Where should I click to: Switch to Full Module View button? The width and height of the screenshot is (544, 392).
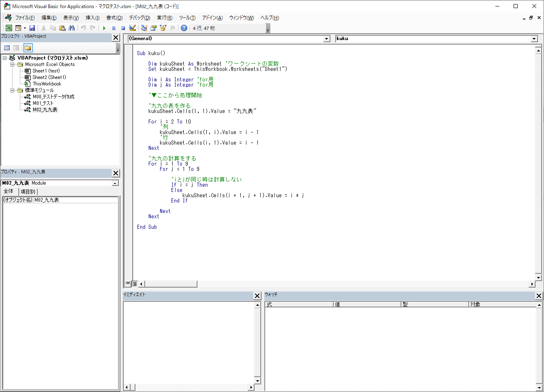point(135,284)
